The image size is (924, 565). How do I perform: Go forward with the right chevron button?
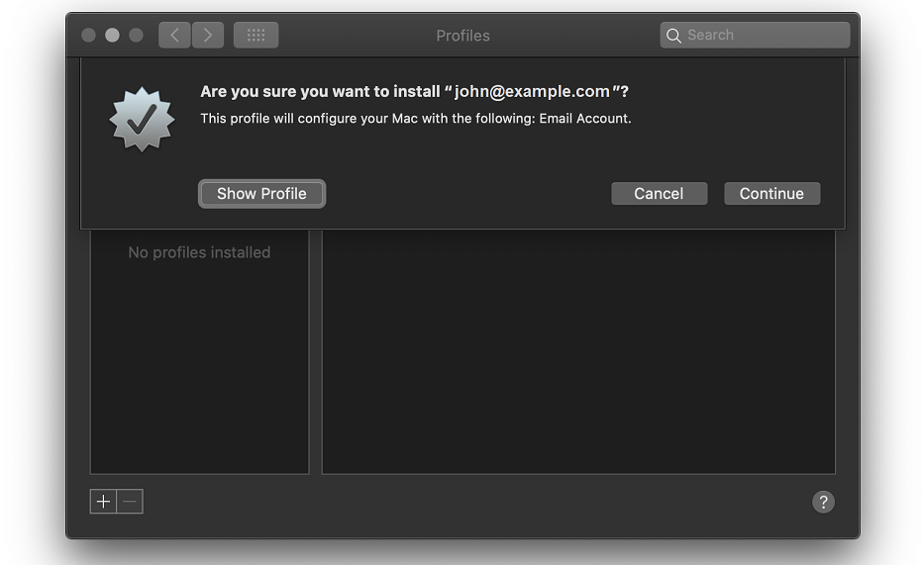click(x=207, y=36)
